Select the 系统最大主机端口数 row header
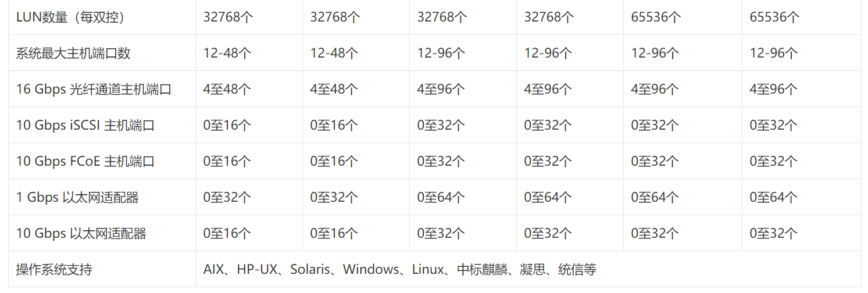Viewport: 868px width, 293px height. [x=73, y=53]
